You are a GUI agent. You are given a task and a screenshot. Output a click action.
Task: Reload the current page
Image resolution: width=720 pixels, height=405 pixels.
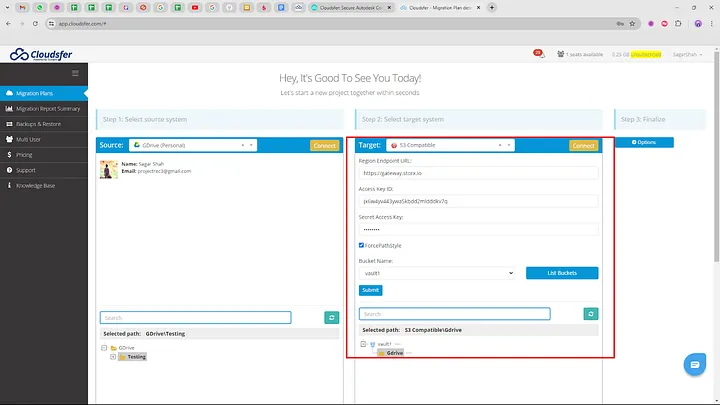(35, 23)
